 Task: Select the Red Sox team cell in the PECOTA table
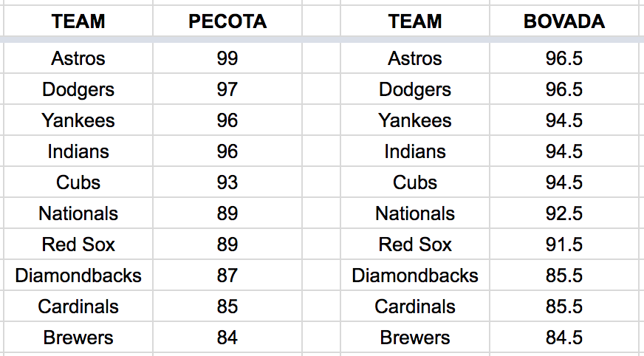78,244
